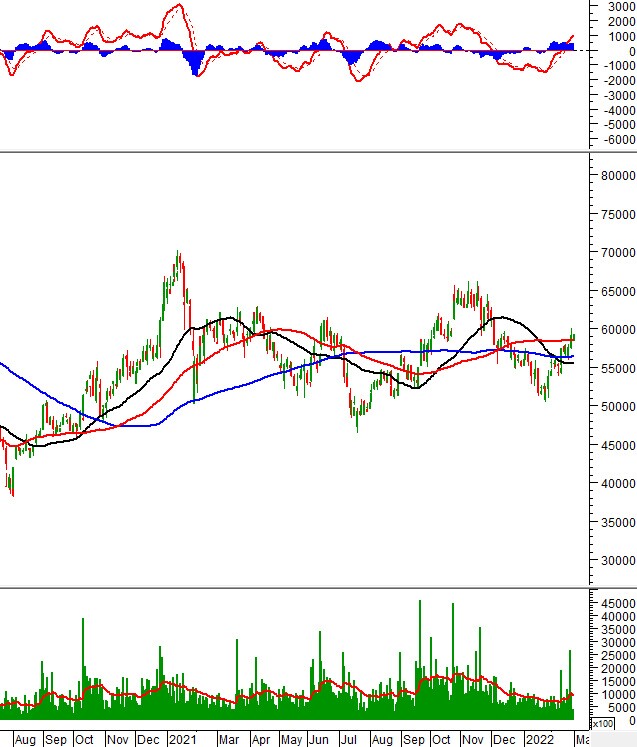Image resolution: width=637 pixels, height=747 pixels.
Task: Select the -4000 indicator axis label
Action: point(619,111)
